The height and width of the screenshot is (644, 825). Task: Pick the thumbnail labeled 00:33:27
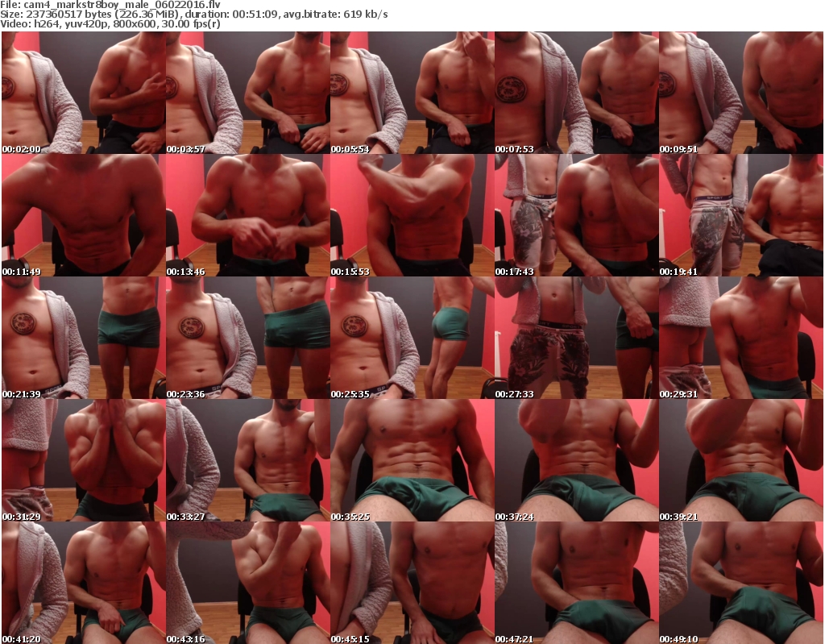pos(248,460)
